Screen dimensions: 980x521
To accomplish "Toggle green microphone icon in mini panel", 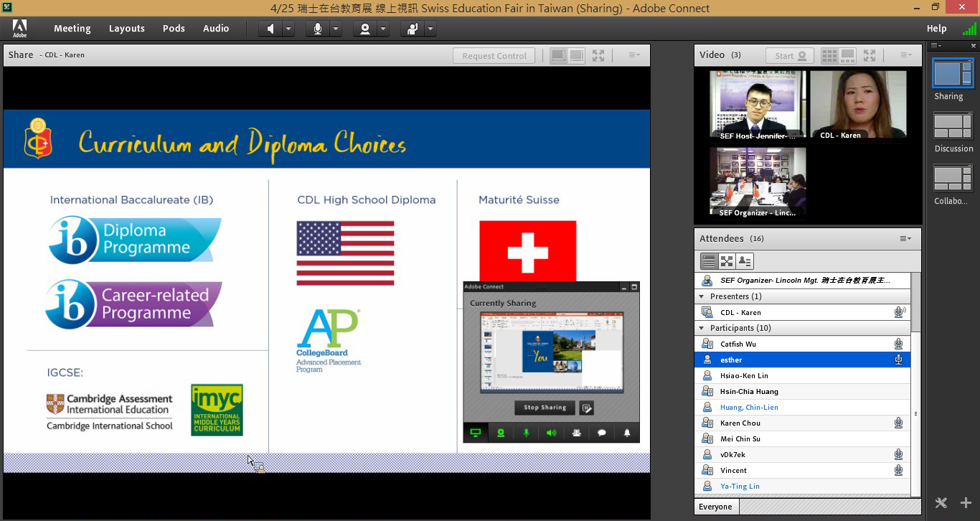I will coord(526,433).
